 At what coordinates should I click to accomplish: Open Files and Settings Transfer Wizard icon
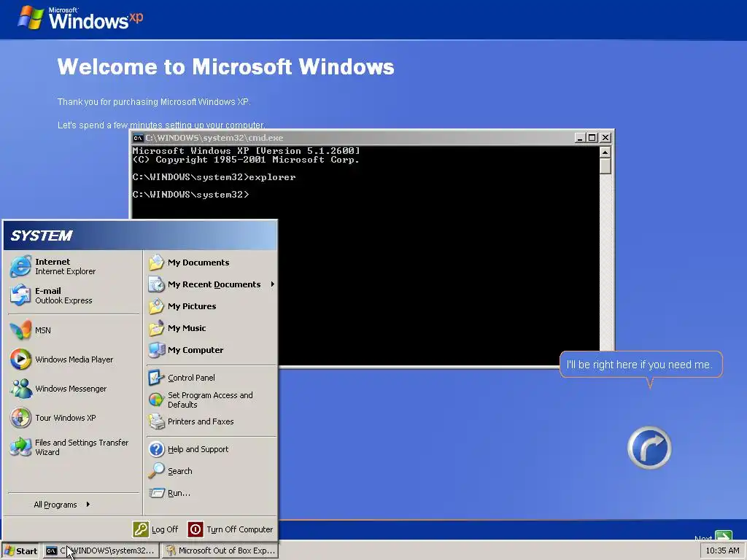point(20,447)
